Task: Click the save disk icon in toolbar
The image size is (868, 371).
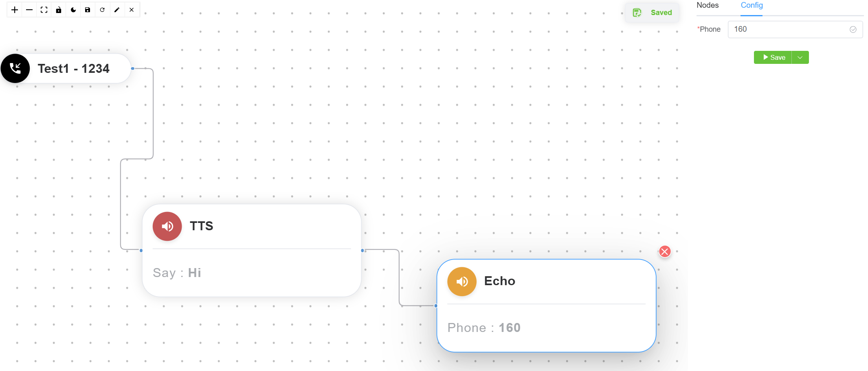Action: [88, 10]
